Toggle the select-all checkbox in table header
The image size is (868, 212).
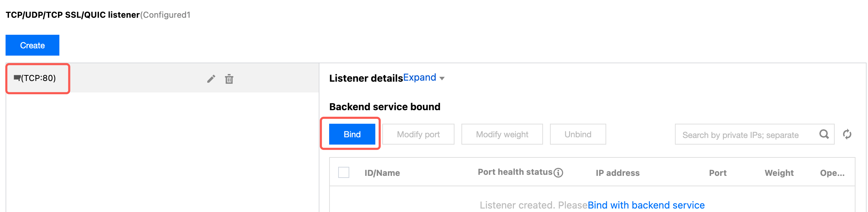click(x=344, y=172)
